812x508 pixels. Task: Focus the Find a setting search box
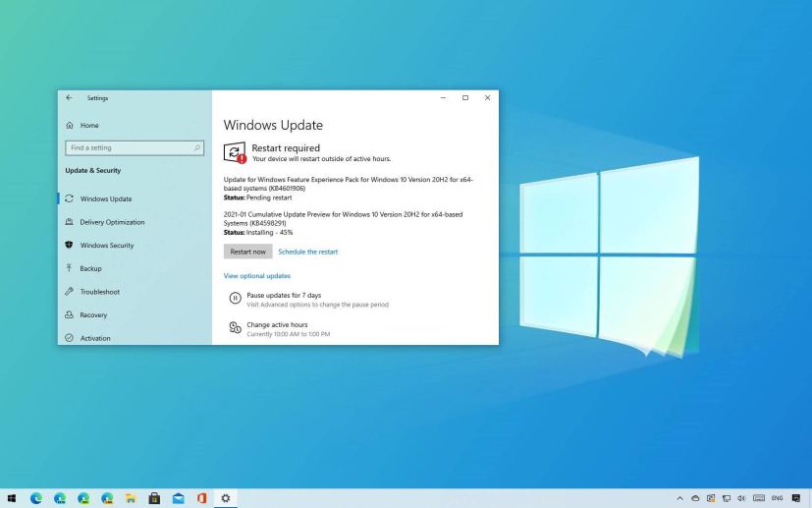tap(135, 147)
